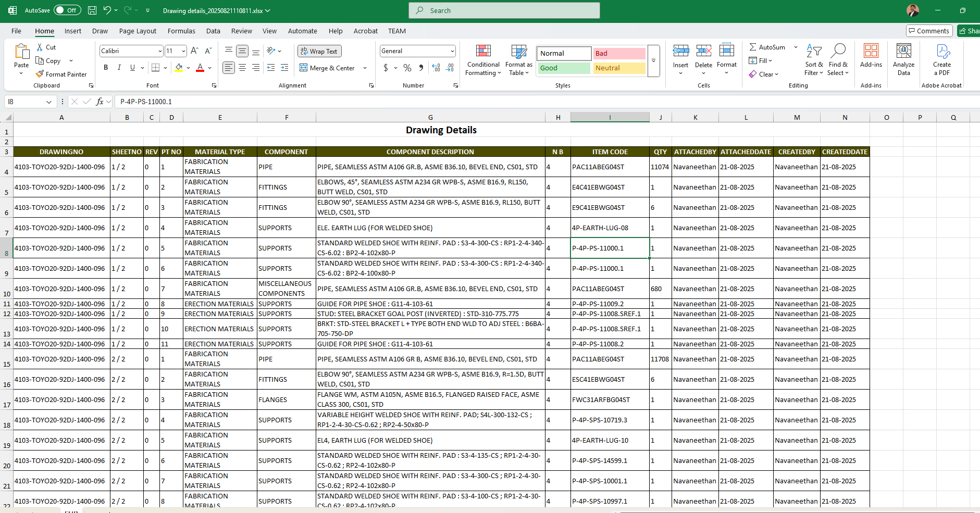The width and height of the screenshot is (980, 513).
Task: Toggle Bold formatting
Action: [x=106, y=68]
